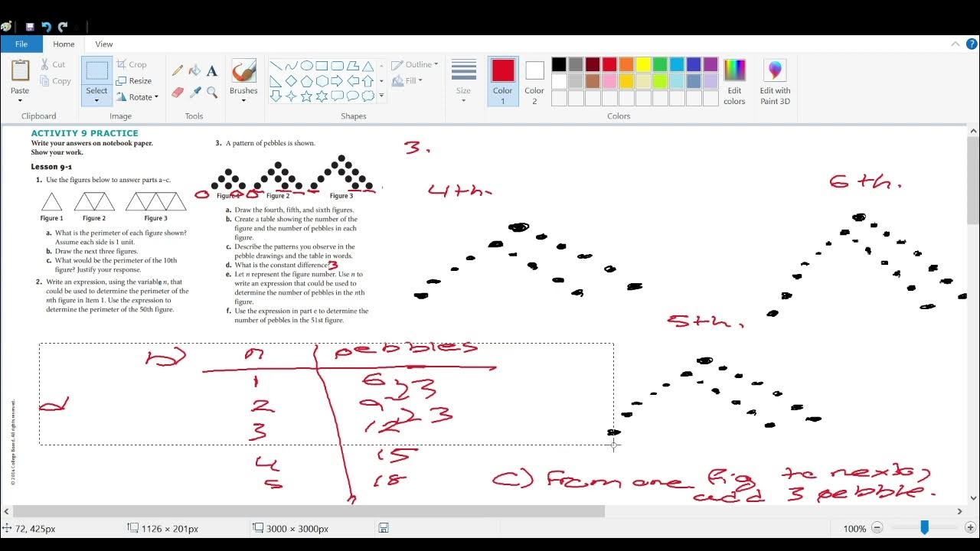Open the Paste options dropdown arrow
The width and height of the screenshot is (980, 551).
click(20, 100)
